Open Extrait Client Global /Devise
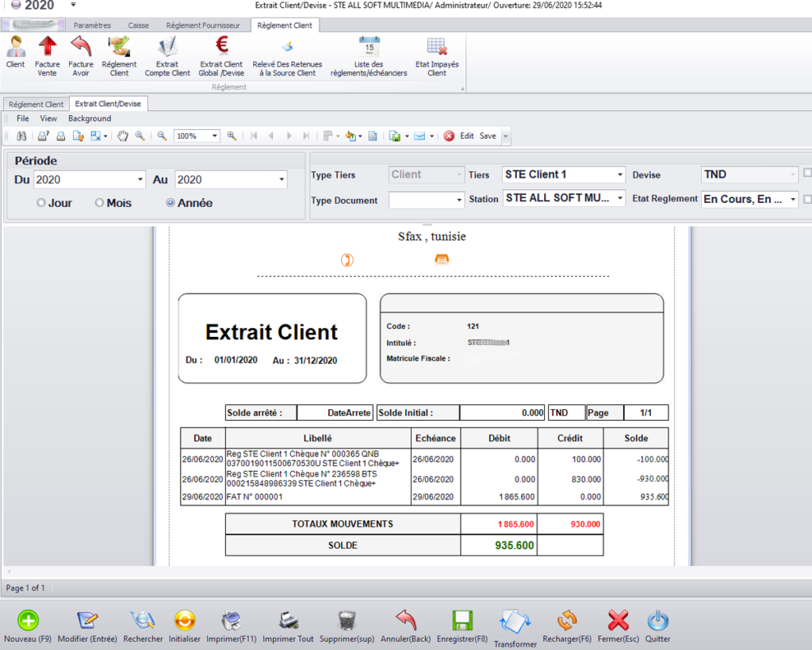Image resolution: width=812 pixels, height=650 pixels. pos(221,56)
